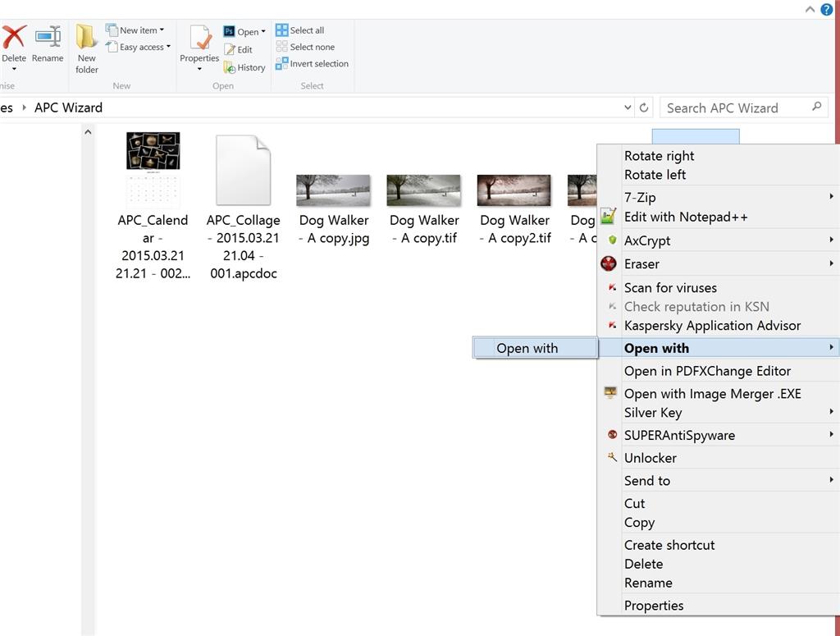Click Select none in ribbon
840x636 pixels.
(x=305, y=47)
